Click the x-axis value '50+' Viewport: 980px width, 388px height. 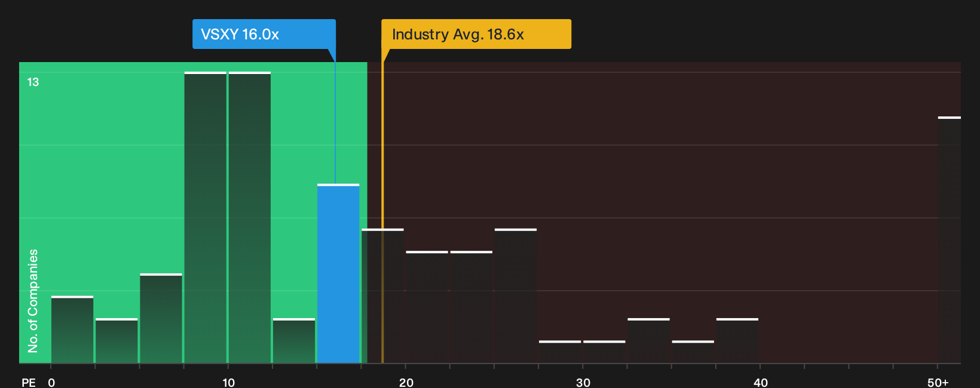pos(938,383)
